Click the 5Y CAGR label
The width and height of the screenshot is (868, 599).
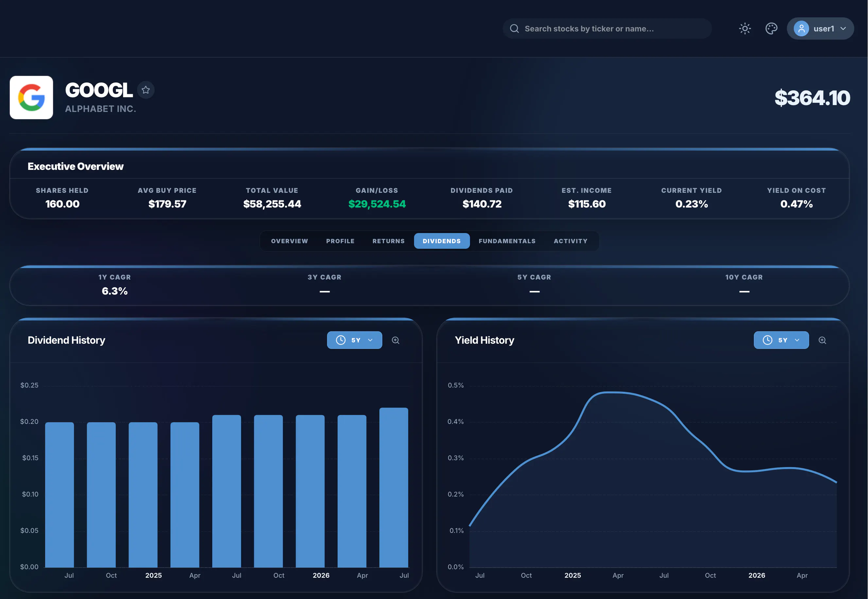coord(534,277)
